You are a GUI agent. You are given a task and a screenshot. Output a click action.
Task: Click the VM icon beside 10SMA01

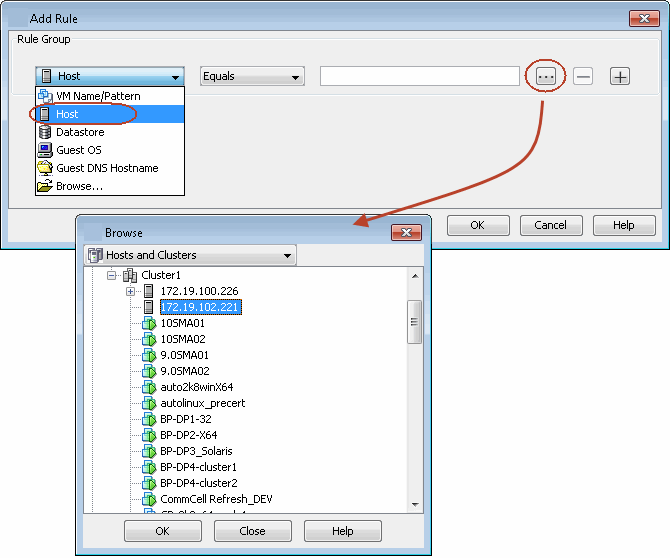(149, 323)
